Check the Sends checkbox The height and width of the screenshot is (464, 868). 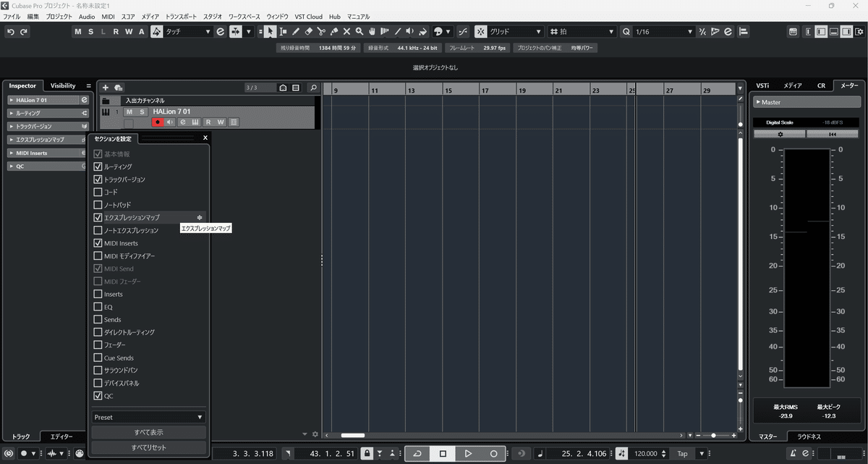(x=98, y=319)
